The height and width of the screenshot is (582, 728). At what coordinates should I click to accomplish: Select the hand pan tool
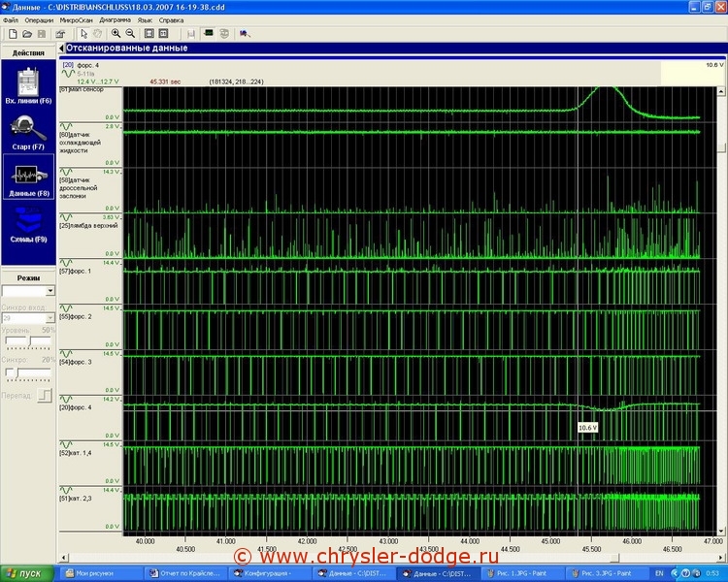tap(97, 33)
